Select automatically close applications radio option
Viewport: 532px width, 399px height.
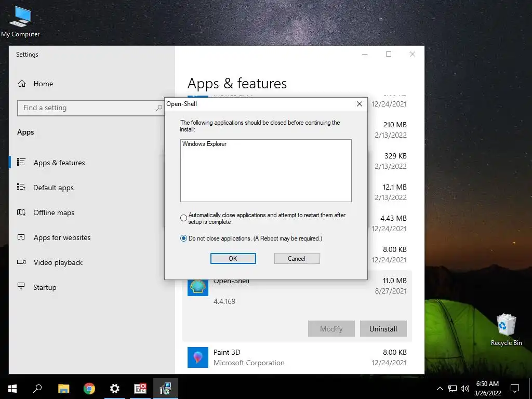183,218
